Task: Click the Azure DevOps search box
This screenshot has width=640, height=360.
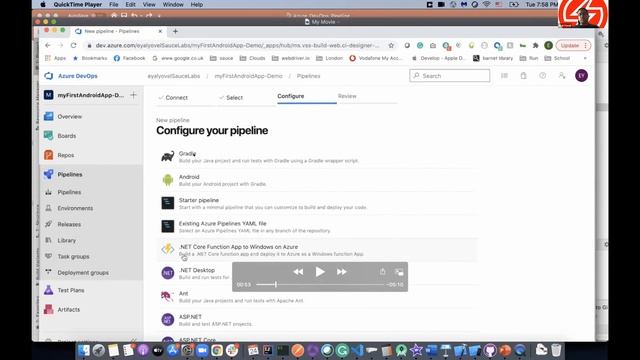Action: 449,76
